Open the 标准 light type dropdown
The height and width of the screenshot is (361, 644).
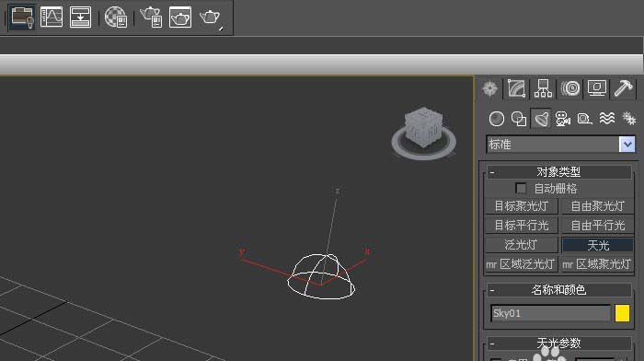(x=627, y=145)
